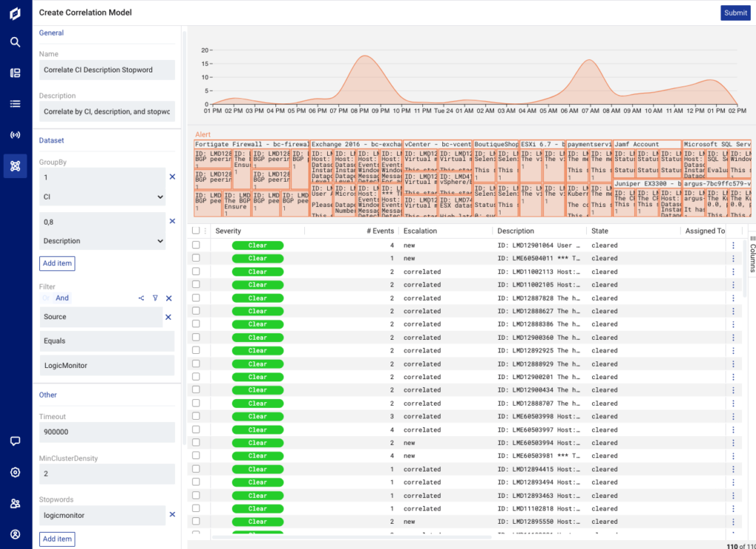Open row actions for alert LMD12888386
The width and height of the screenshot is (756, 549).
pos(733,324)
